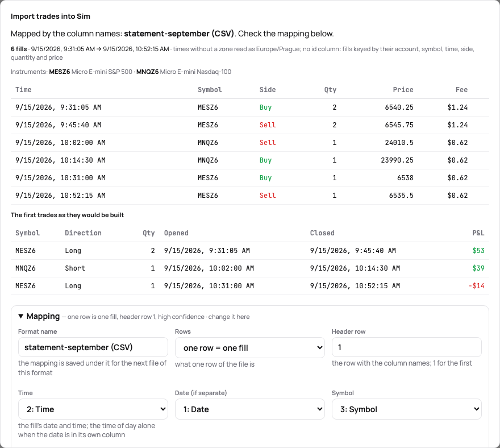Click the fills table Qty column header

(x=330, y=90)
